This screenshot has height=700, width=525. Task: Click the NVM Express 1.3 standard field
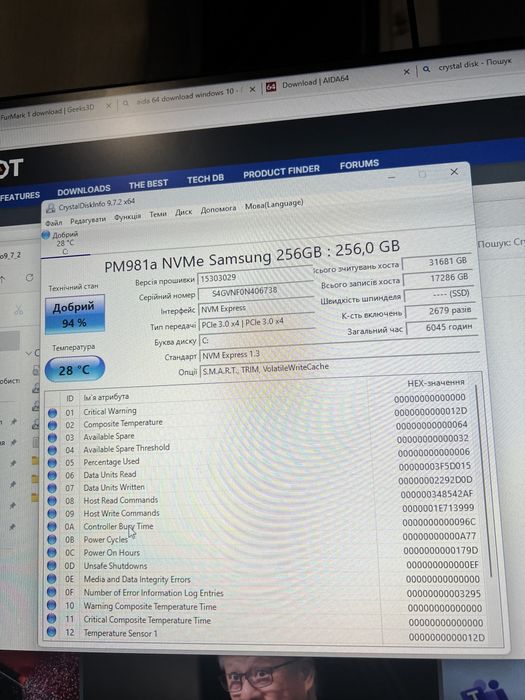coord(339,354)
